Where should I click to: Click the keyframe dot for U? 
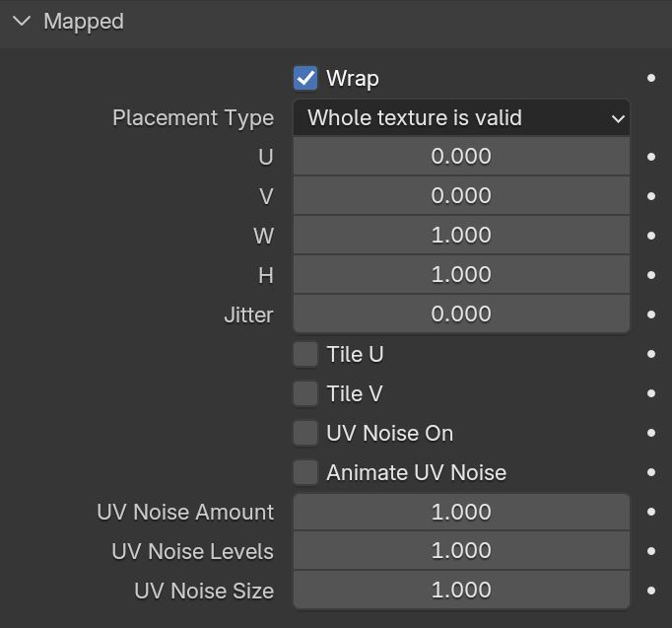(x=651, y=157)
